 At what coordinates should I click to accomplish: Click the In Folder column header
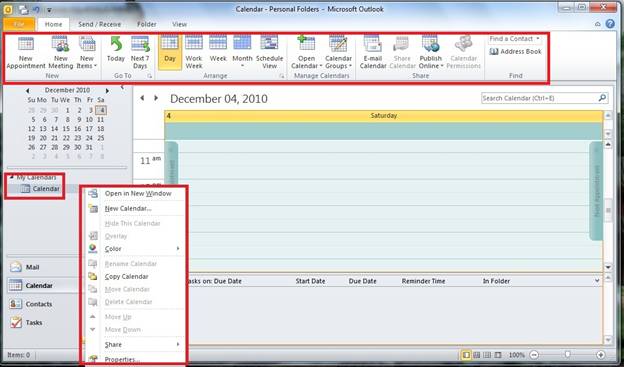point(496,281)
